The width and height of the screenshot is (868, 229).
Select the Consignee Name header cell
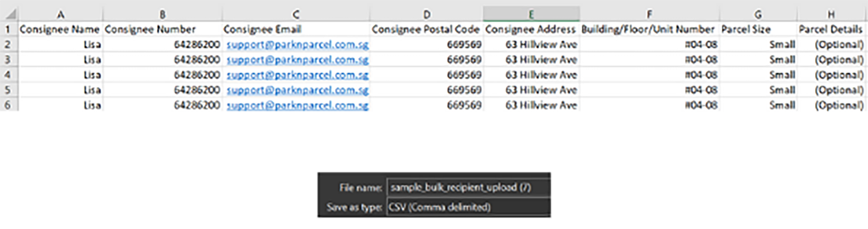(60, 29)
